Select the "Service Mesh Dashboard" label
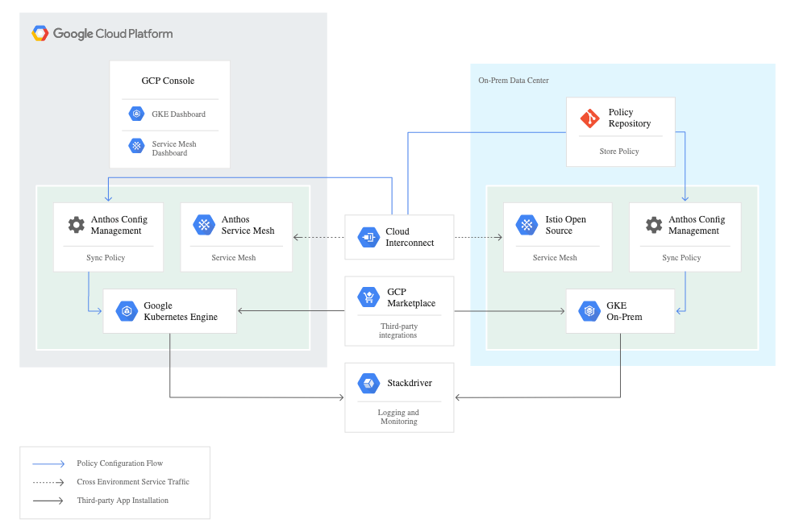This screenshot has height=532, width=795. [174, 148]
